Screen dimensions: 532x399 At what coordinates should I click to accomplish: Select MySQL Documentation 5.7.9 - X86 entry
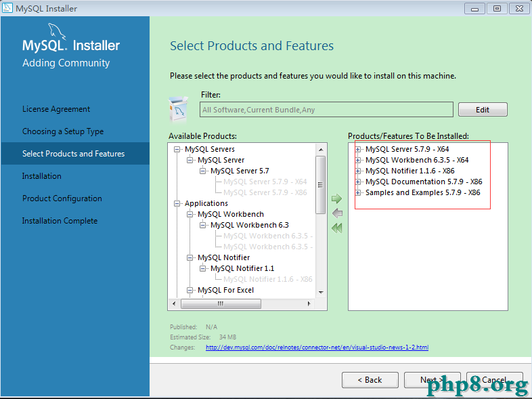click(424, 182)
